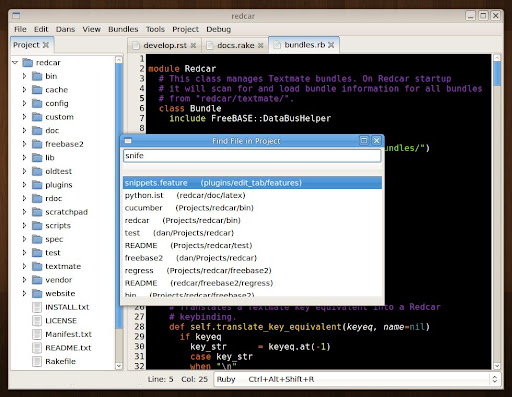Close the Find File in Project dialog
Image resolution: width=512 pixels, height=397 pixels.
click(x=376, y=140)
